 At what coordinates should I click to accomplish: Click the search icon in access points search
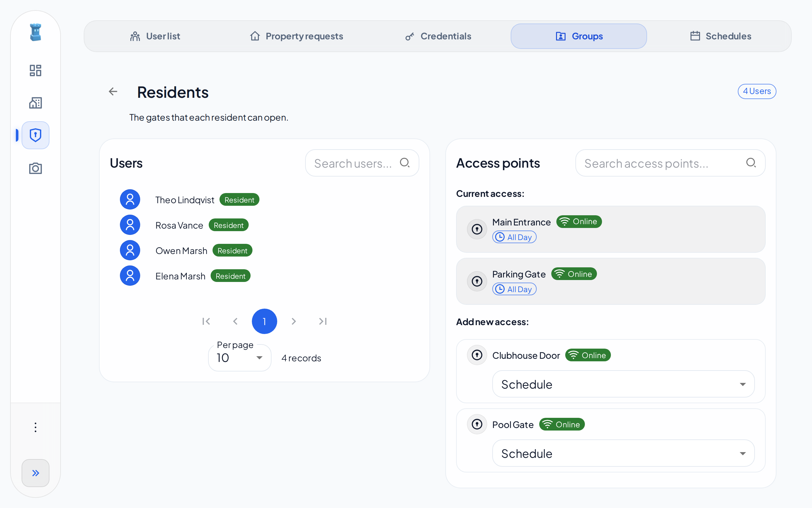(751, 163)
